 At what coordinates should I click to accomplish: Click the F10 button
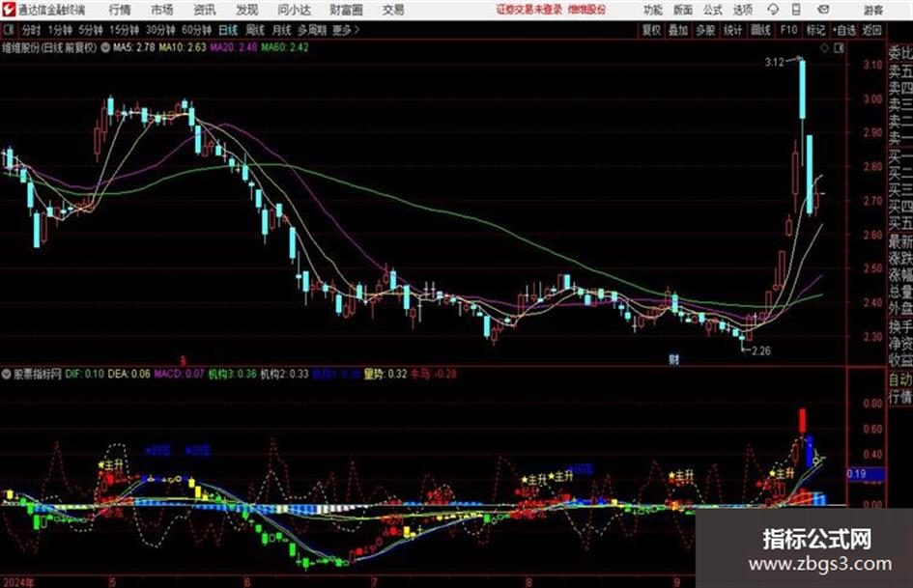[x=788, y=30]
